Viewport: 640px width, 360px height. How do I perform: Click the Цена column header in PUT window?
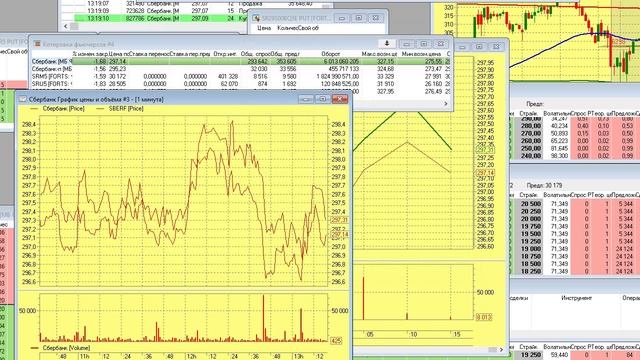(264, 28)
